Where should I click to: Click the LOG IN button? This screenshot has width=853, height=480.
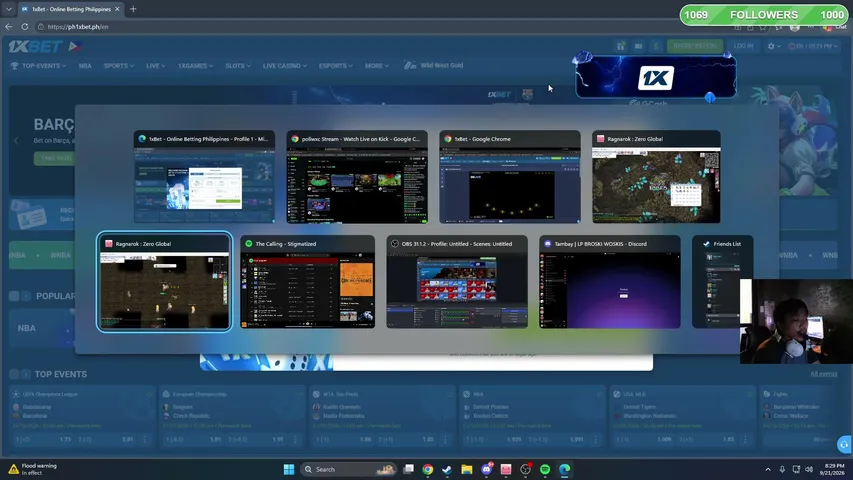(743, 46)
